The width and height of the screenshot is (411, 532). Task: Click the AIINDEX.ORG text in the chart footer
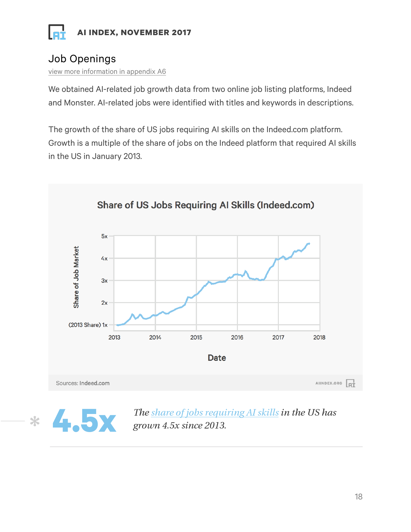click(328, 383)
